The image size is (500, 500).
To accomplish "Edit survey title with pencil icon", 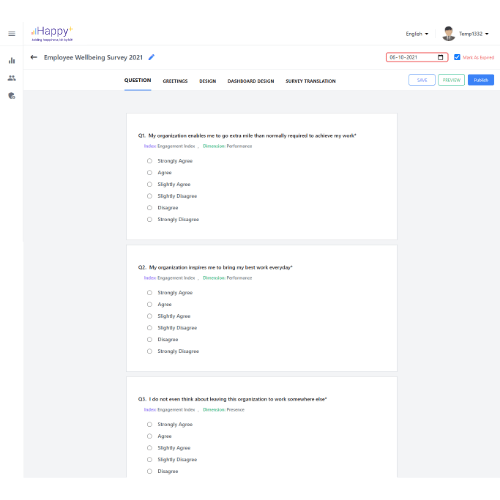I will coord(151,57).
